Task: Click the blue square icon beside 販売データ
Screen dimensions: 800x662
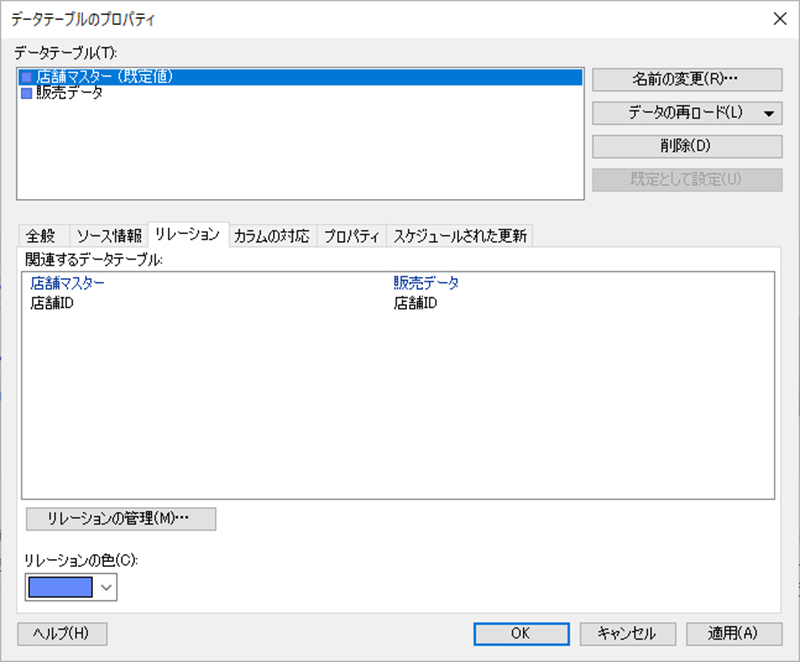Action: 27,93
